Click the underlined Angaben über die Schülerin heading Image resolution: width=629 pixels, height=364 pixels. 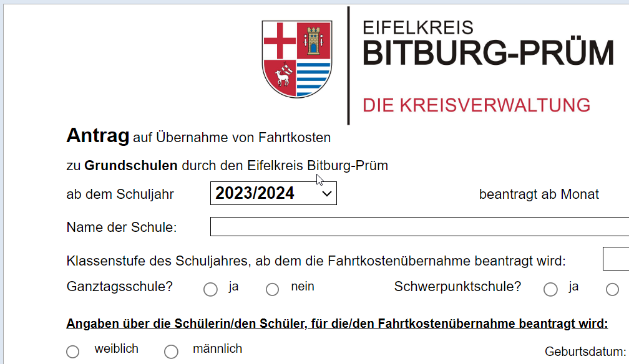[337, 323]
